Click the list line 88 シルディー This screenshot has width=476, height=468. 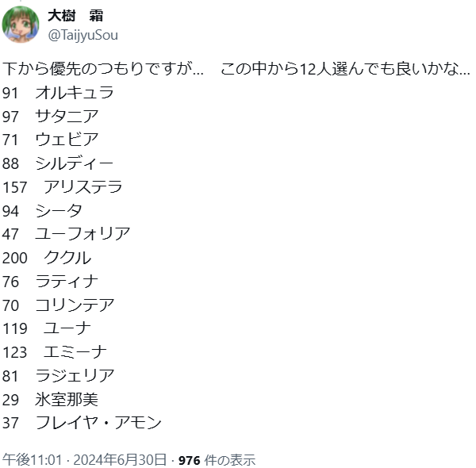(x=58, y=163)
